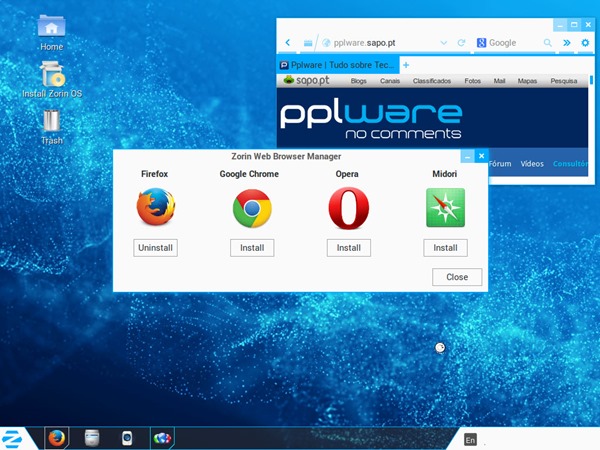Open the Mapas link

point(527,81)
